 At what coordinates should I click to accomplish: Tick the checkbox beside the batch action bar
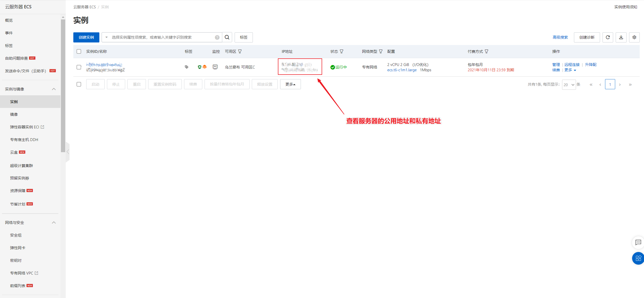[x=79, y=84]
